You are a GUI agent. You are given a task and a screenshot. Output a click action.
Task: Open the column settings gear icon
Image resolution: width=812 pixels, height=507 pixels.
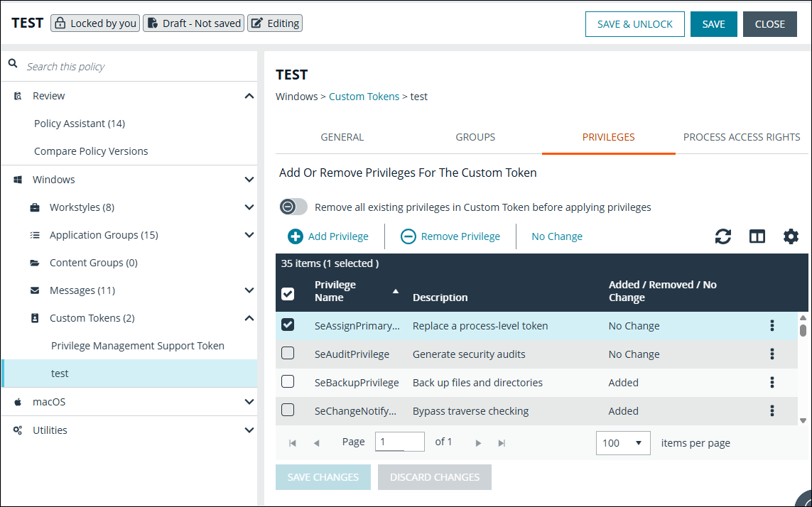[x=791, y=236]
